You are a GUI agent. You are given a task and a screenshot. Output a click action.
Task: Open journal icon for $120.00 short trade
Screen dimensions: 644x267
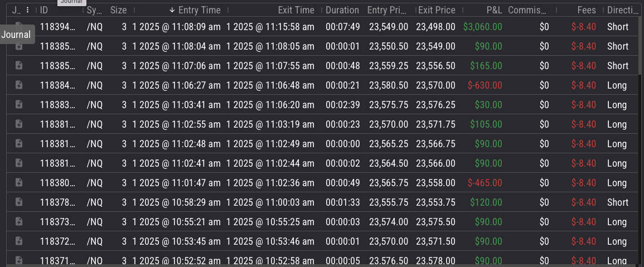coord(18,202)
